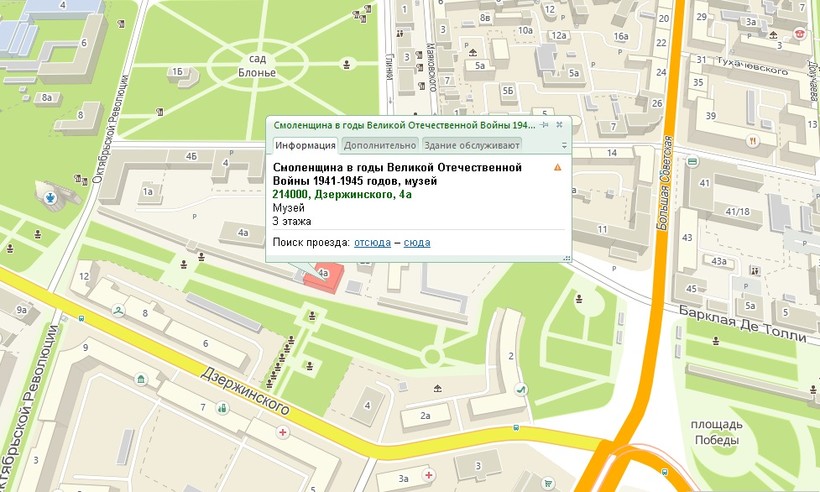Viewport: 820px width, 492px height.
Task: Click the monument icon in сад Блонье
Action: [x=347, y=65]
